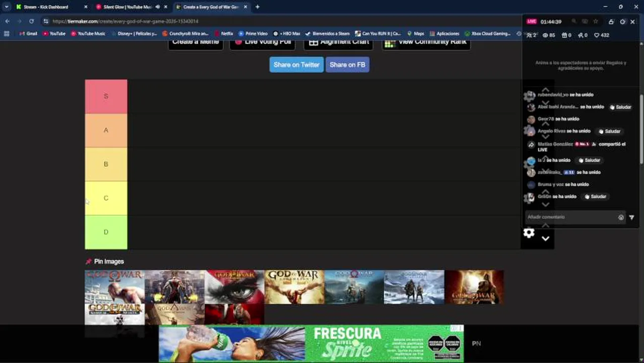644x363 pixels.
Task: Pick the God of War II cover image
Action: tap(174, 287)
